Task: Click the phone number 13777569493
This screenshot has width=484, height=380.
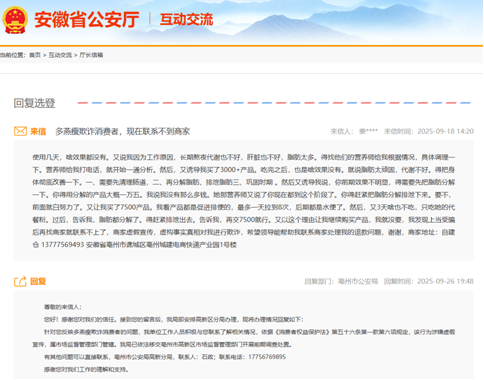Action: coord(63,245)
